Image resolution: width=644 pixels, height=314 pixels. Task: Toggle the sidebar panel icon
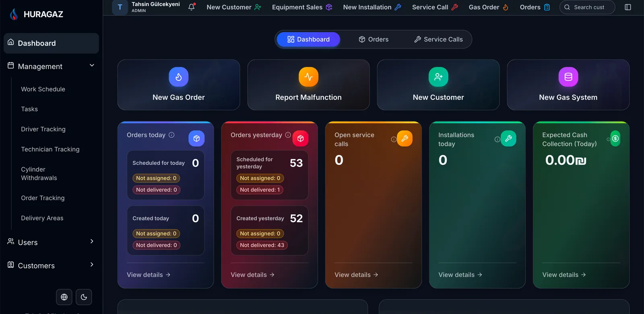(628, 7)
